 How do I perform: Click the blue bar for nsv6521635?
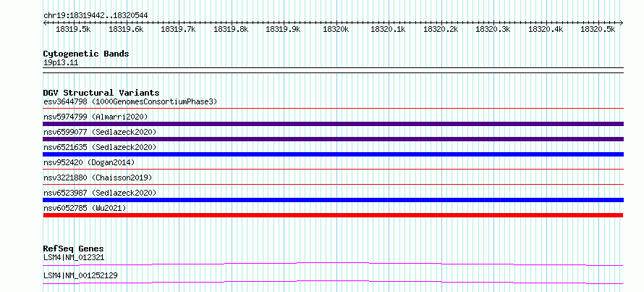coord(333,154)
